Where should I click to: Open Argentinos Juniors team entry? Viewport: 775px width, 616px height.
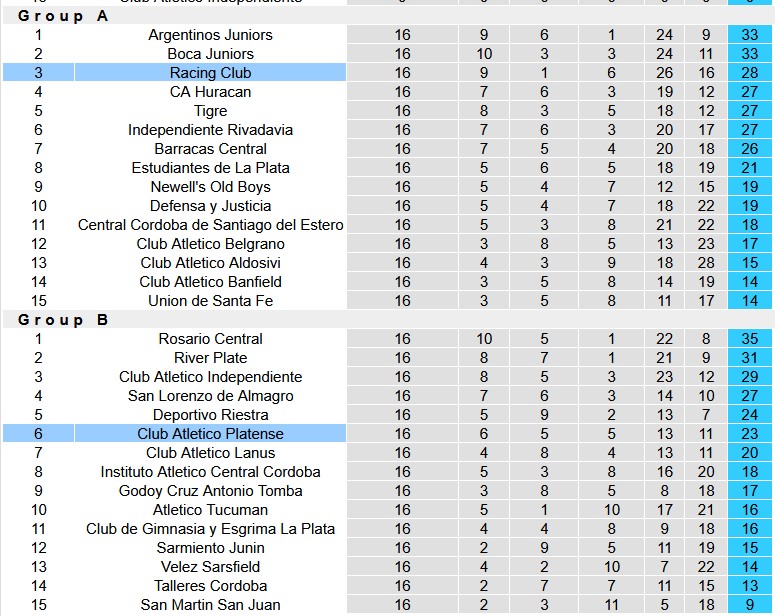coord(210,35)
